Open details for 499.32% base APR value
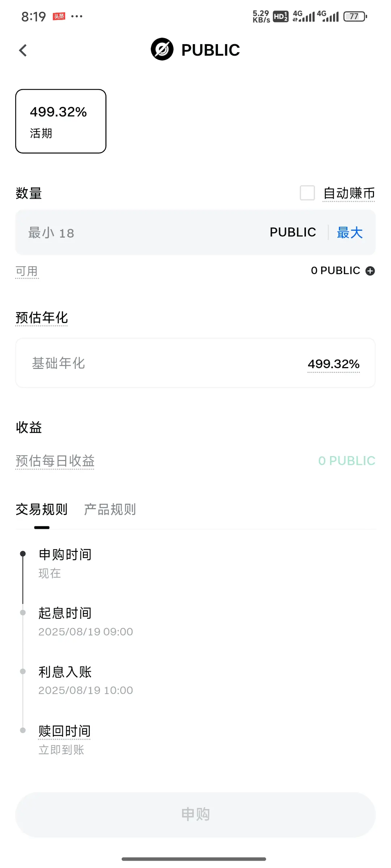The image size is (391, 868). coord(333,364)
